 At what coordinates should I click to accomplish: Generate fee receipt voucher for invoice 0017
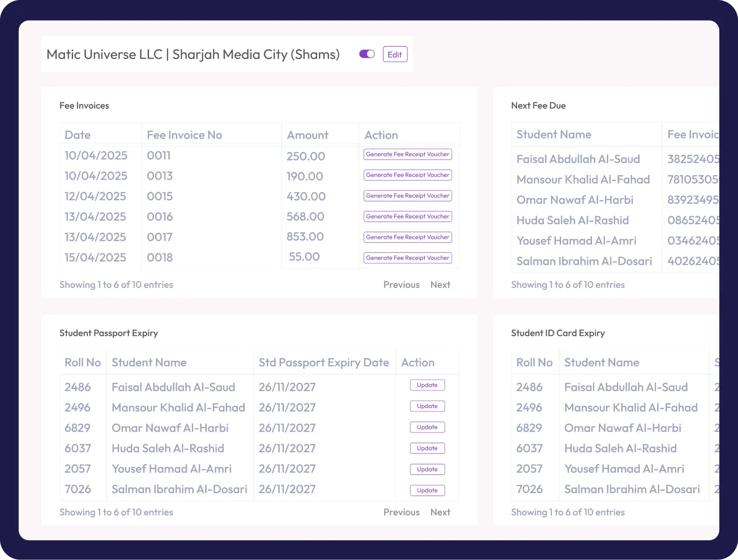pos(407,237)
